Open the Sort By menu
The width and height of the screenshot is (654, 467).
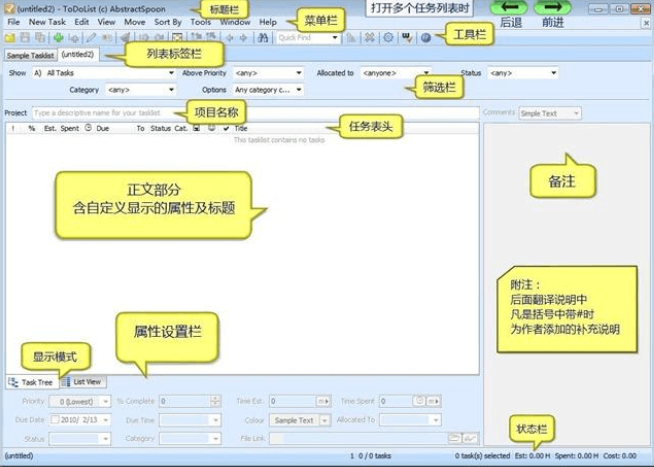(x=168, y=21)
